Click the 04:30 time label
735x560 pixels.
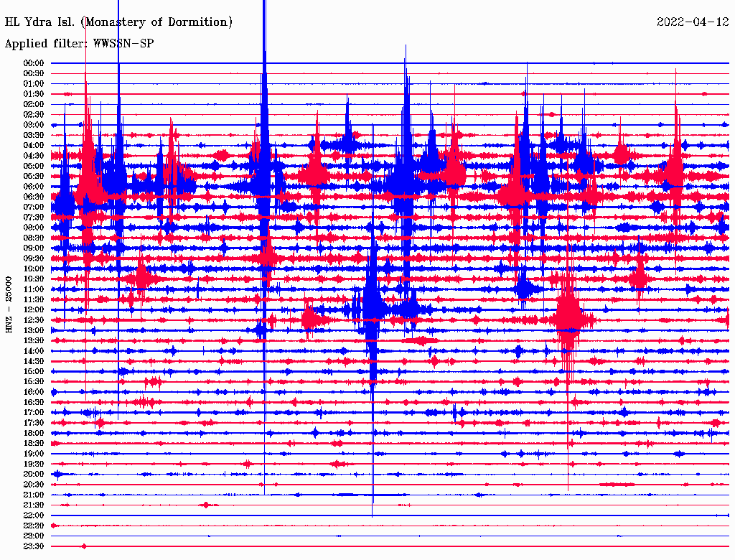[33, 156]
